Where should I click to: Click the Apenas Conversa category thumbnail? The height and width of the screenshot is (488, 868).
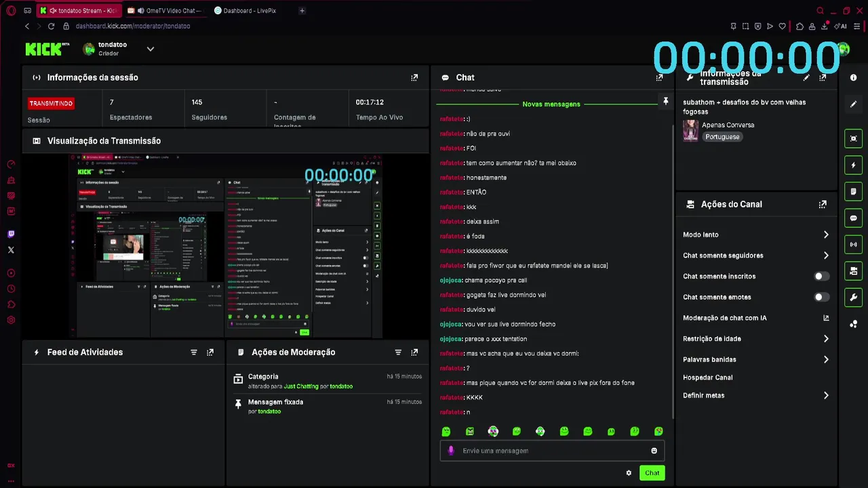pos(691,130)
